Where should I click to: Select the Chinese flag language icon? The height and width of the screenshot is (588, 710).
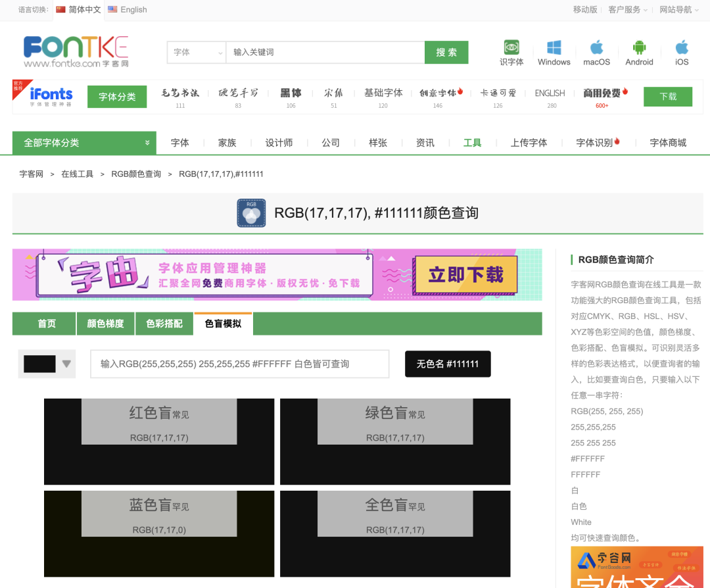[60, 9]
